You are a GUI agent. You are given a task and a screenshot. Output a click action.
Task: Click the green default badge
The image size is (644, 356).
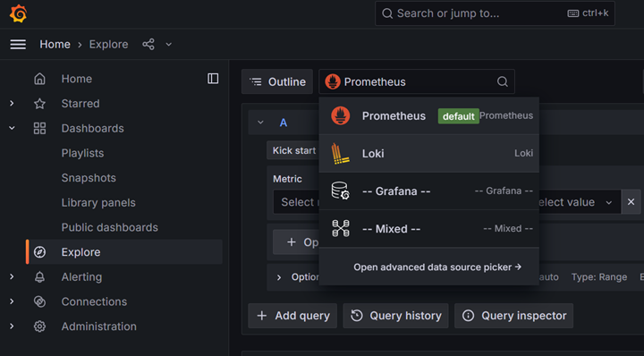pyautogui.click(x=458, y=116)
